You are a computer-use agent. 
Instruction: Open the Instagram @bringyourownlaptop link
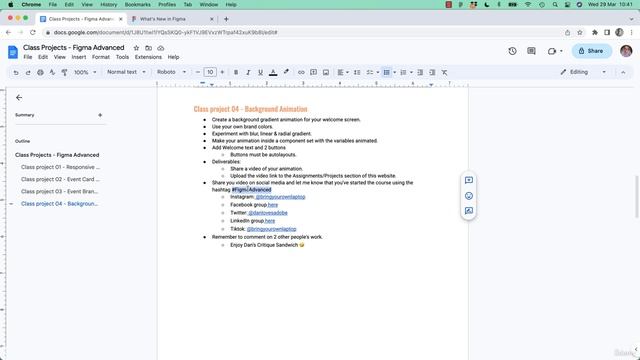[280, 197]
